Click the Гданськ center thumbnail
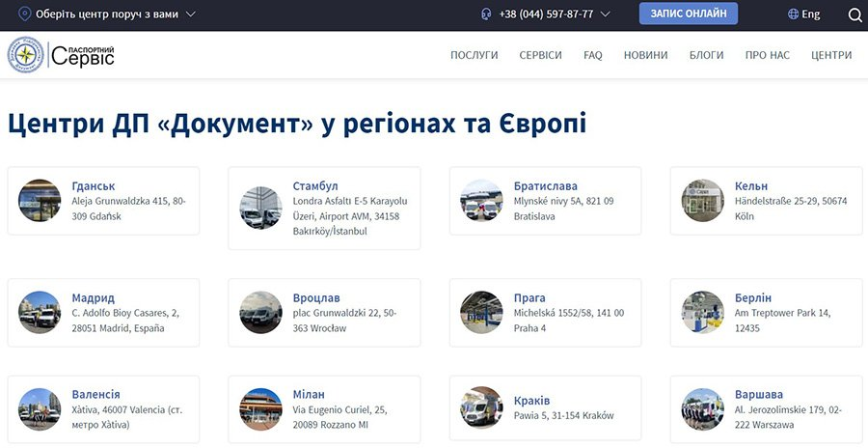This screenshot has height=448, width=868. tap(40, 201)
